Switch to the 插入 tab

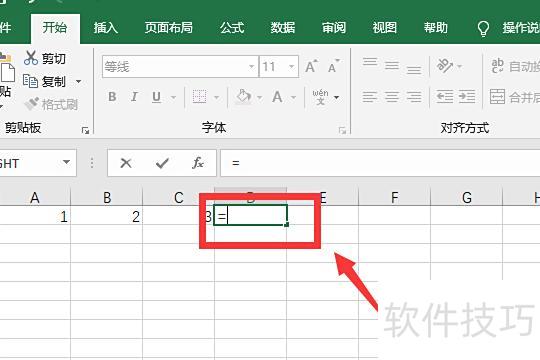(x=106, y=28)
